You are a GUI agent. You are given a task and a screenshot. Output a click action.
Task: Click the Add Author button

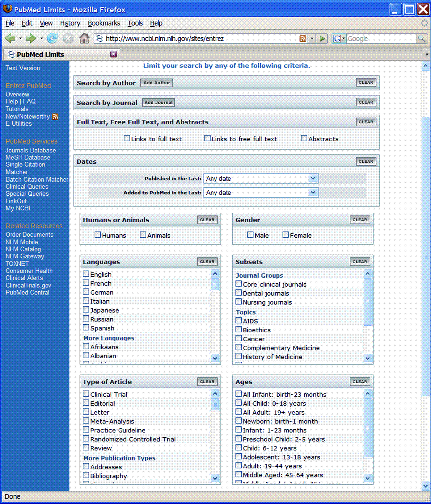tap(157, 83)
